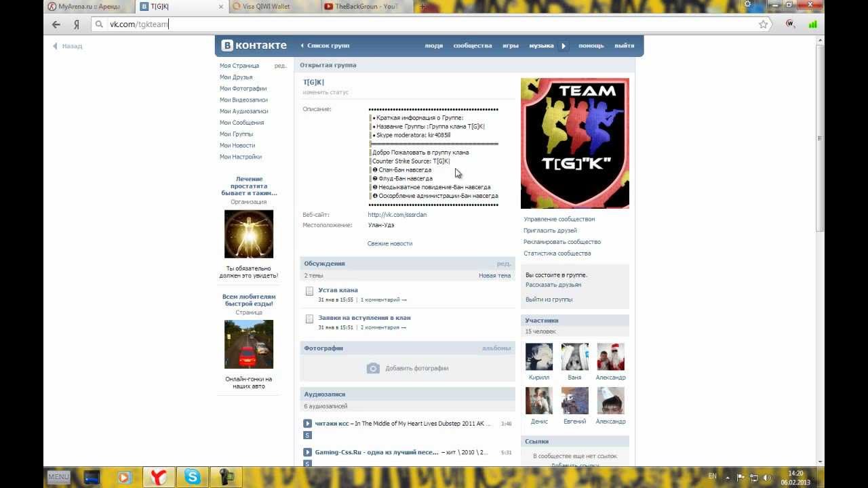868x488 pixels.
Task: Switch to the Visa QIWI Wallet tab
Action: (270, 7)
